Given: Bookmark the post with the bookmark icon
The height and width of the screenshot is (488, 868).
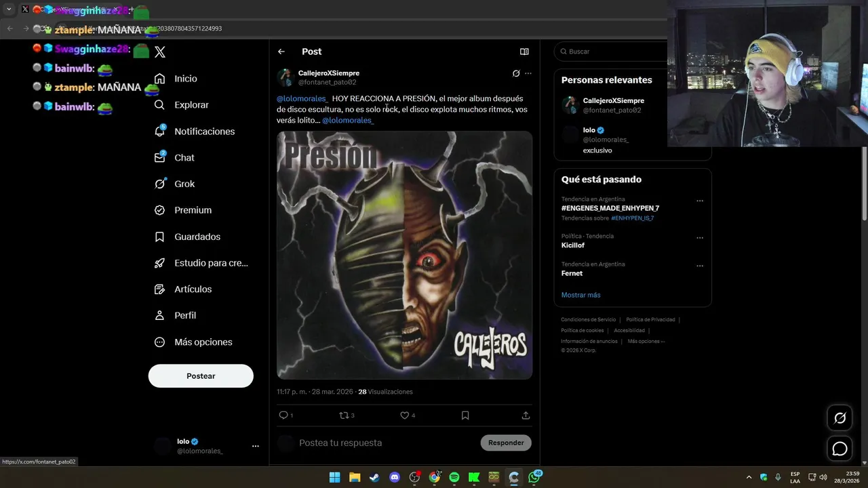Looking at the screenshot, I should click(x=465, y=415).
